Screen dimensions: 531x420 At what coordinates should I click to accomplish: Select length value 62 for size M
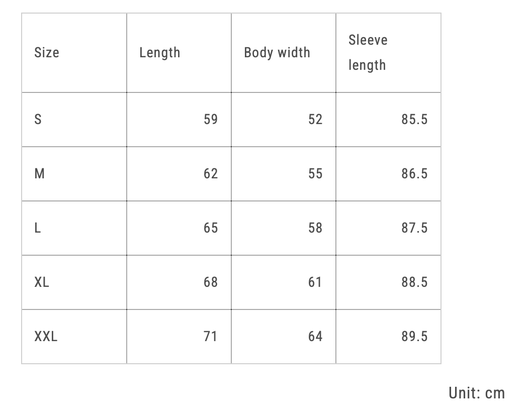point(211,174)
